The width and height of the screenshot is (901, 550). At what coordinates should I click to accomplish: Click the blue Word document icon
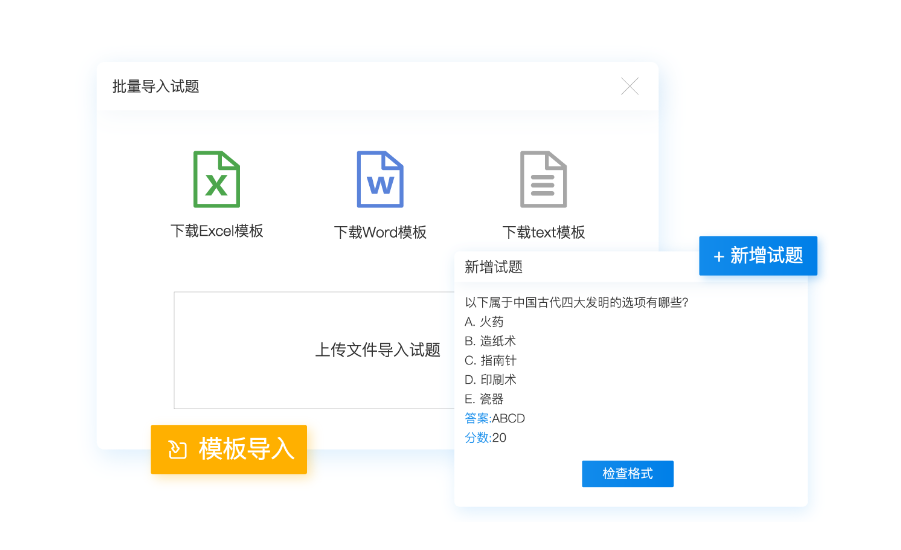[380, 179]
